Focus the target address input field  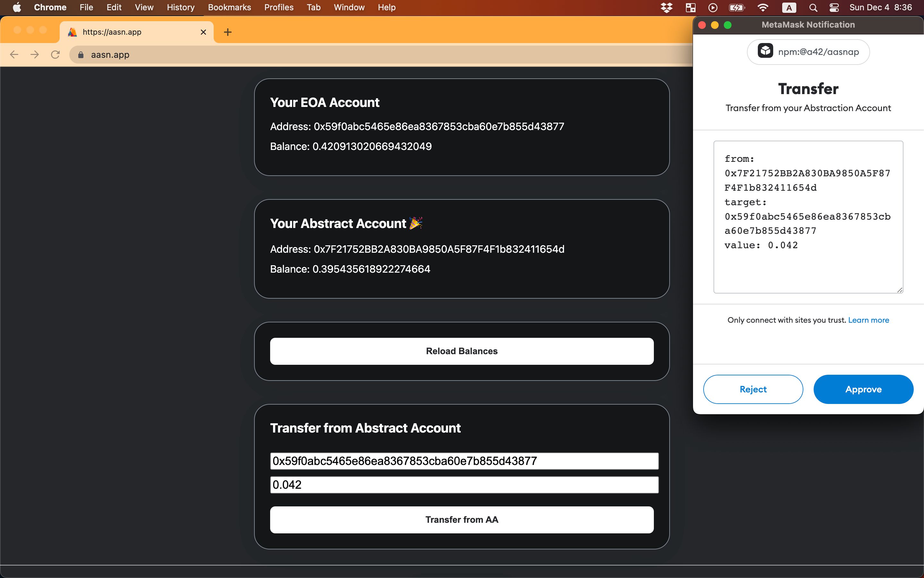[464, 461]
